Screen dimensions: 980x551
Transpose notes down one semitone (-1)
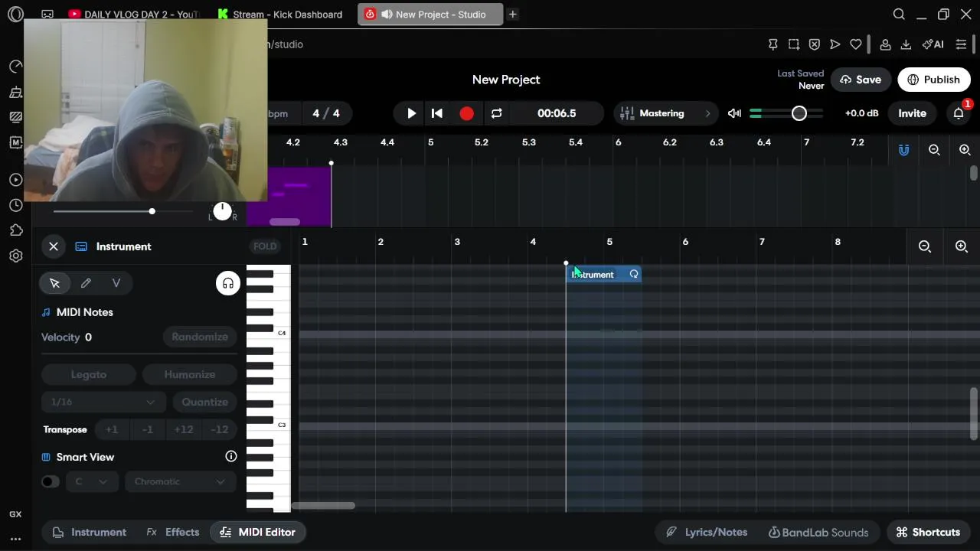point(148,429)
